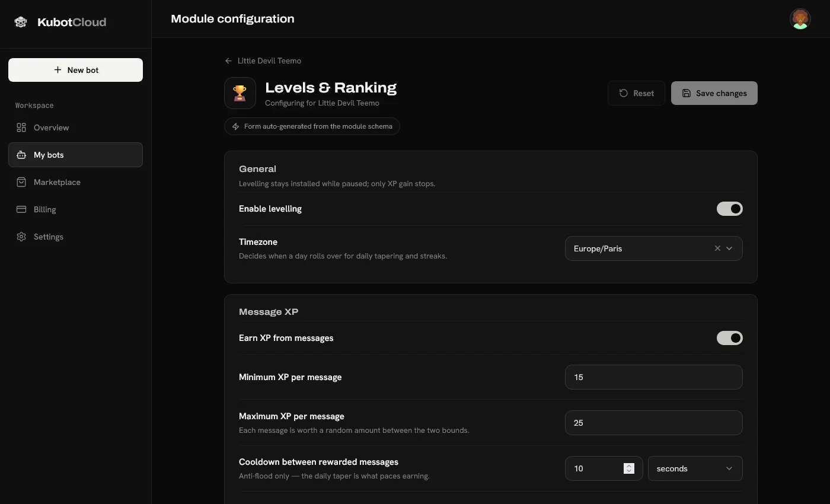Clear the Europe/Paris timezone selection

click(x=717, y=248)
